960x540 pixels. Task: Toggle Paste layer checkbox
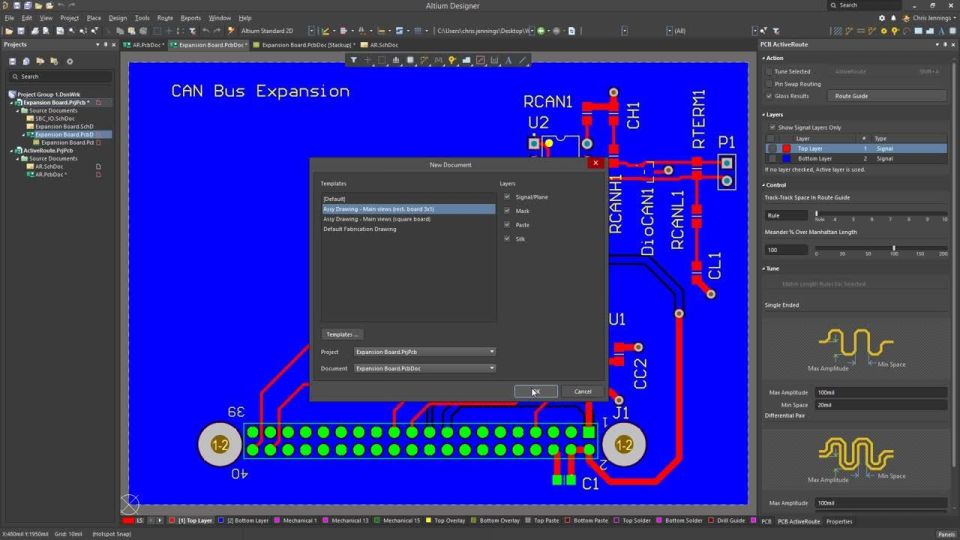(507, 225)
